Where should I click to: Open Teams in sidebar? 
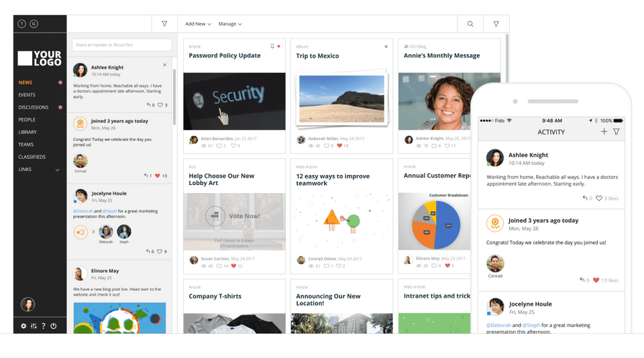26,145
